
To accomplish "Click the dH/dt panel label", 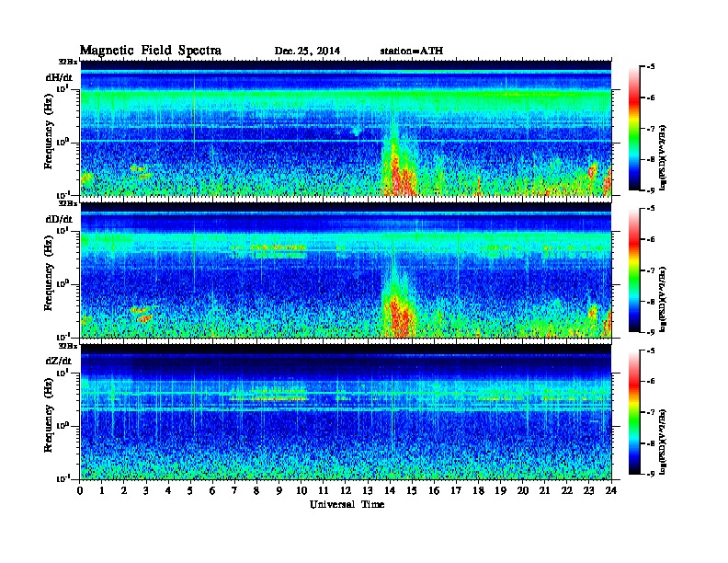I will coord(59,77).
